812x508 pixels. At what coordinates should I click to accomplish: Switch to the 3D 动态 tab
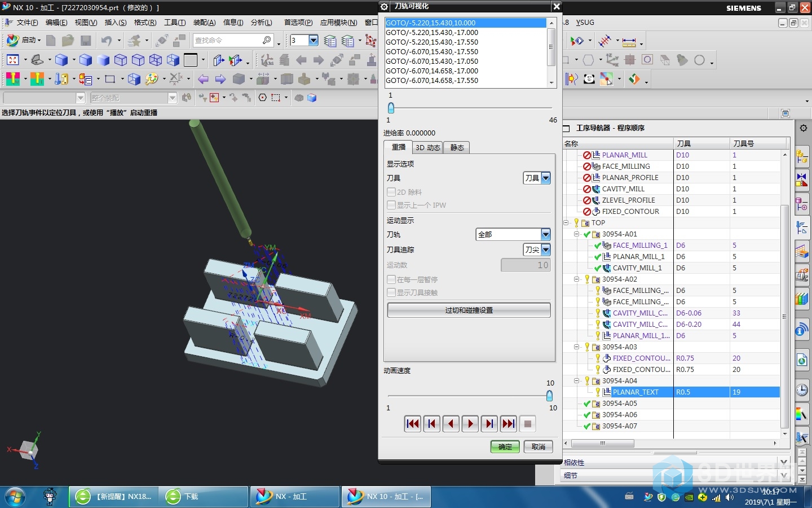click(427, 147)
